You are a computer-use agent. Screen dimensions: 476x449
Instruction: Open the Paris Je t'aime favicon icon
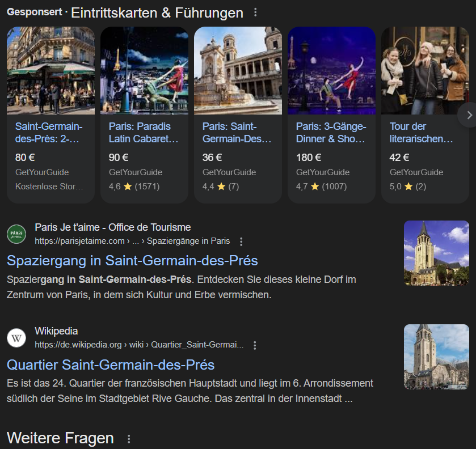click(16, 234)
